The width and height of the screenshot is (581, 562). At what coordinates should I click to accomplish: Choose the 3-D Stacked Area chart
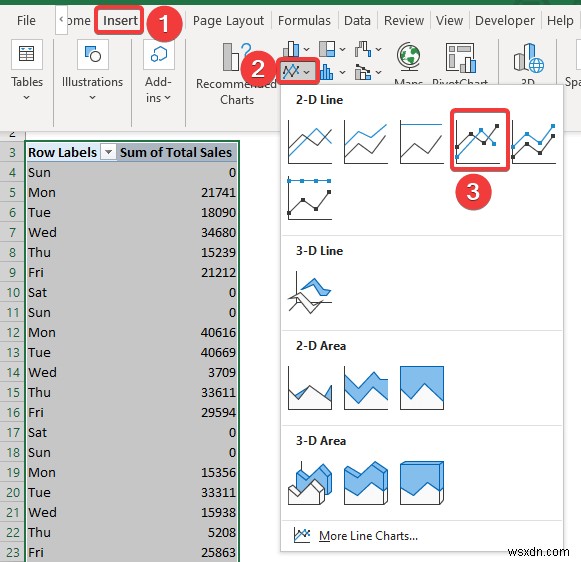(x=366, y=483)
